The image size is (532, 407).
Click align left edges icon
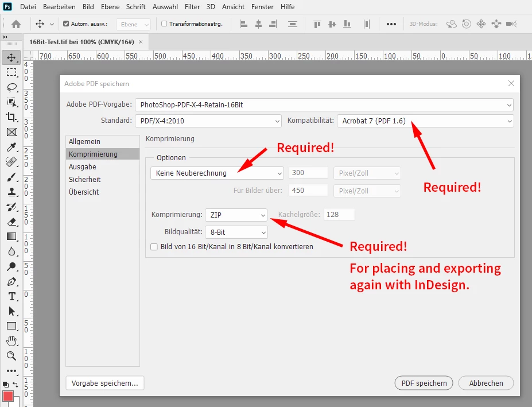243,24
